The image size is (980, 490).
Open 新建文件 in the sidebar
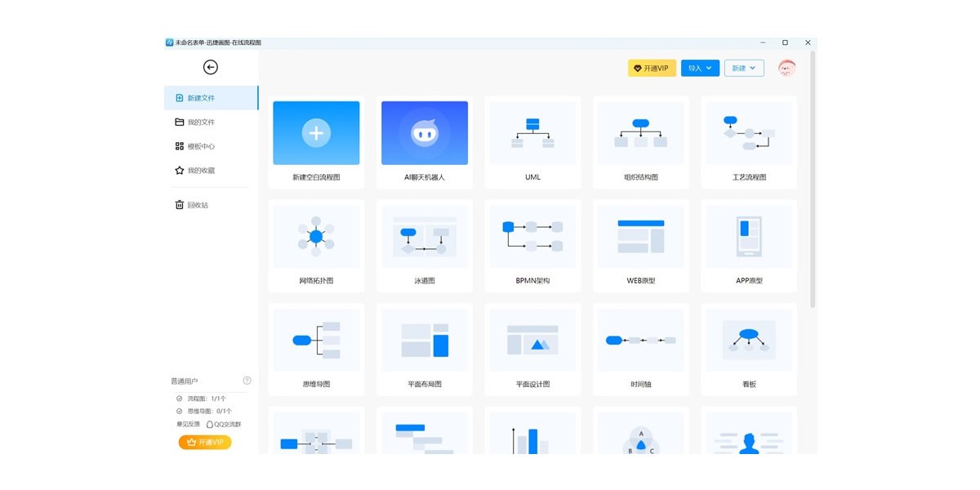coord(212,98)
